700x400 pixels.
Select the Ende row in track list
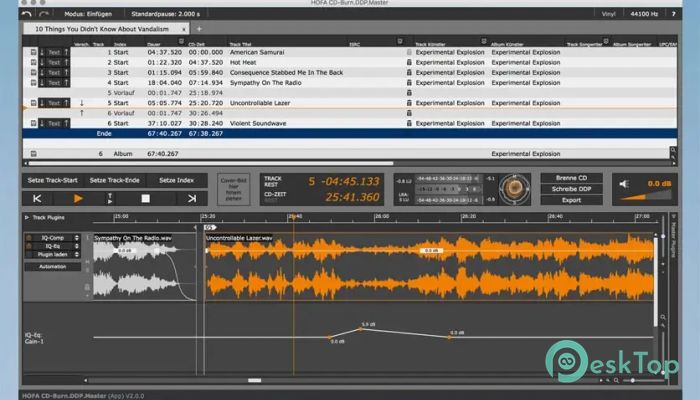pyautogui.click(x=350, y=133)
